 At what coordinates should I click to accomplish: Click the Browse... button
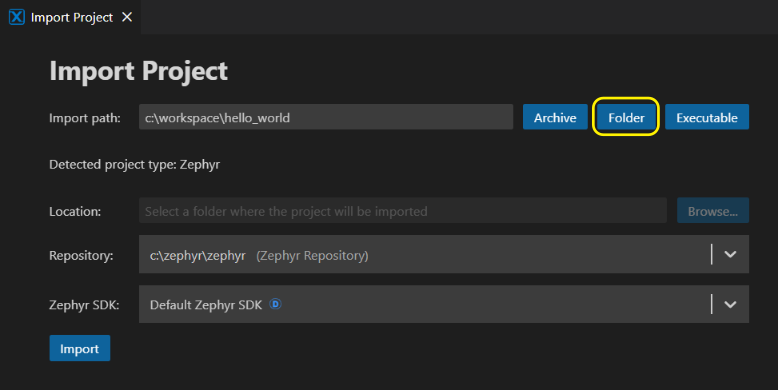click(713, 210)
